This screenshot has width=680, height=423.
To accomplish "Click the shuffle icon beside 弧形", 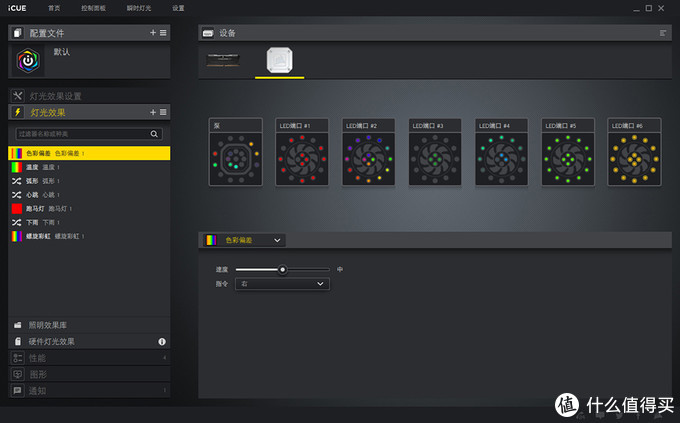I will click(17, 181).
